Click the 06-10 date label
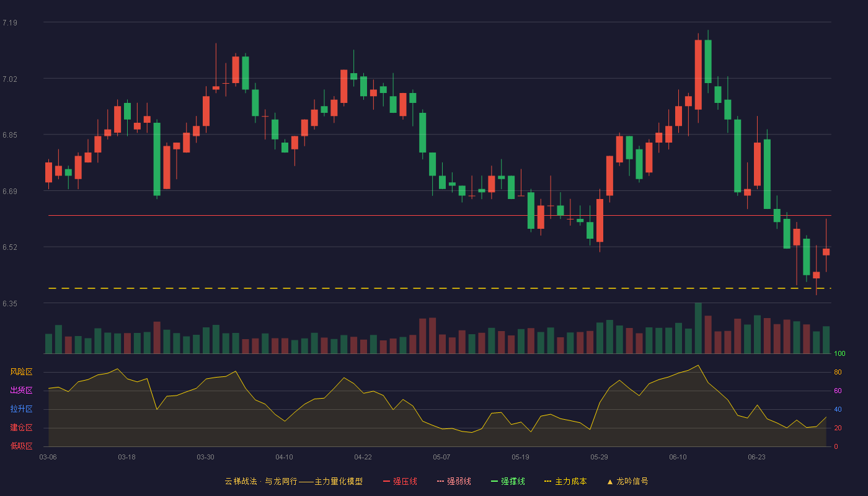The height and width of the screenshot is (496, 868). click(x=678, y=457)
